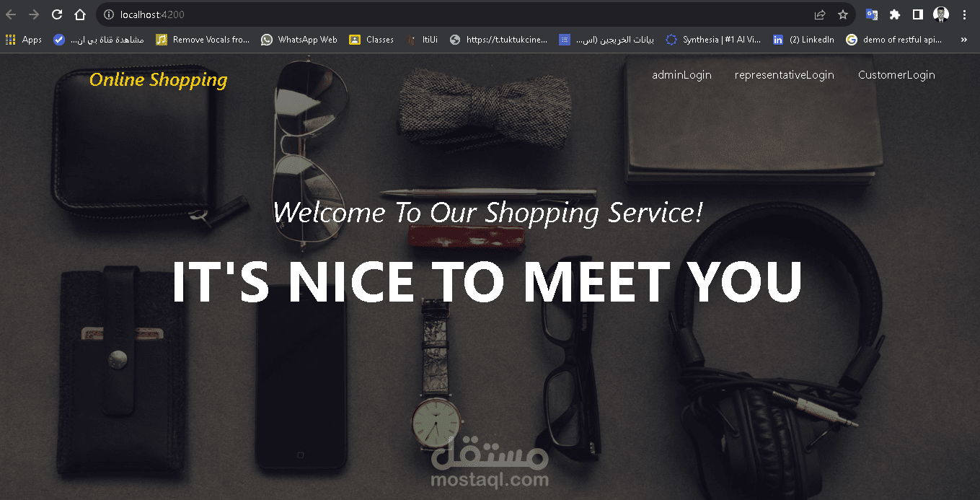Screen dimensions: 980x500
Task: Click the adminLogin navigation link
Action: 681,74
